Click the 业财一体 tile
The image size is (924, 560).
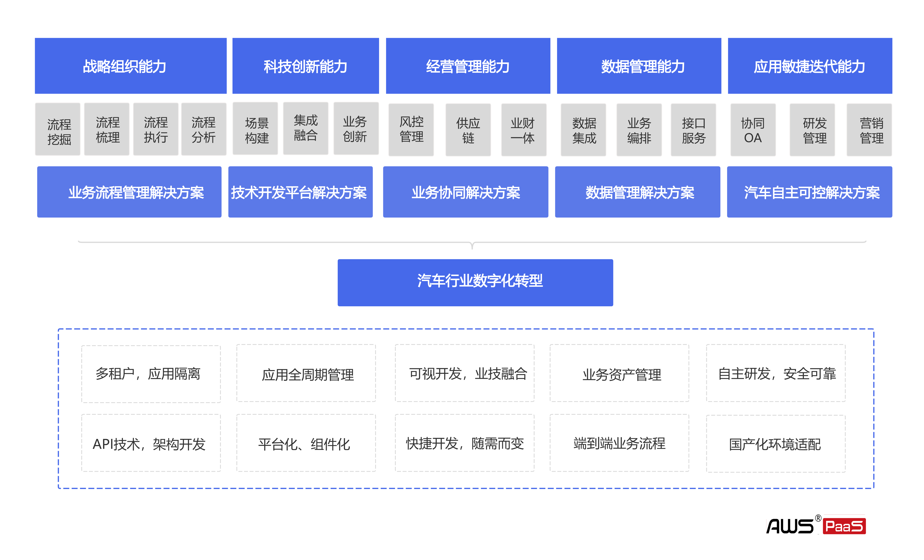(524, 130)
